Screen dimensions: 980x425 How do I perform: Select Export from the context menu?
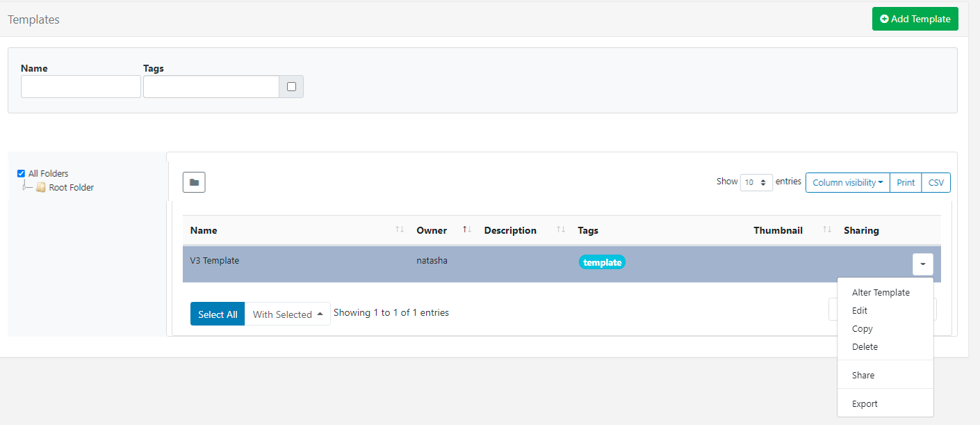coord(864,403)
